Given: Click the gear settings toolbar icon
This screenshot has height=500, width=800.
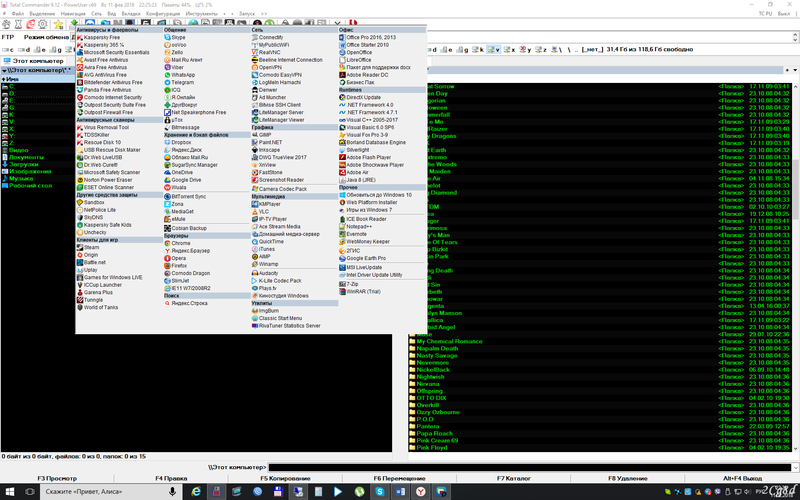Looking at the screenshot, I should 43,24.
